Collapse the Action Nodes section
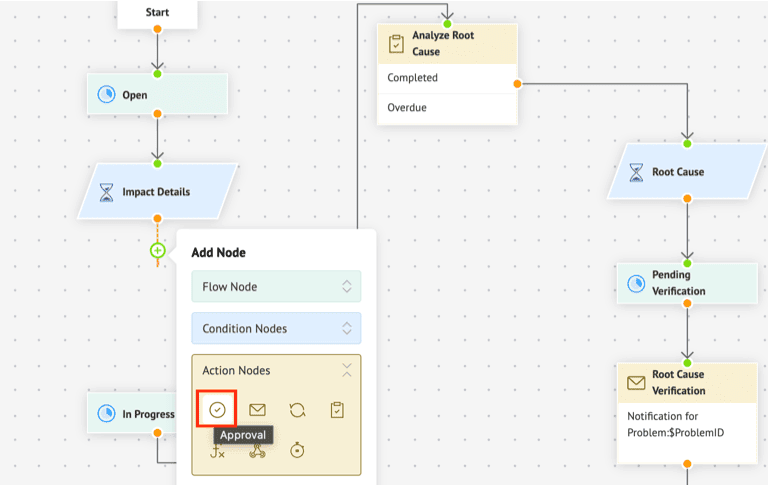The width and height of the screenshot is (768, 485). [x=347, y=370]
